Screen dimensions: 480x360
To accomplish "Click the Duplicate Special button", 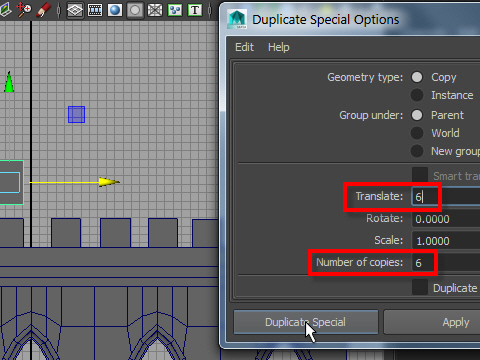I will (306, 322).
